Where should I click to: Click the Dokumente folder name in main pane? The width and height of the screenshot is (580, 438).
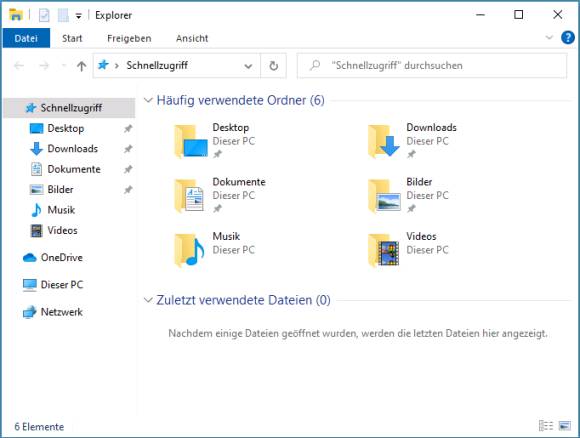(x=239, y=182)
